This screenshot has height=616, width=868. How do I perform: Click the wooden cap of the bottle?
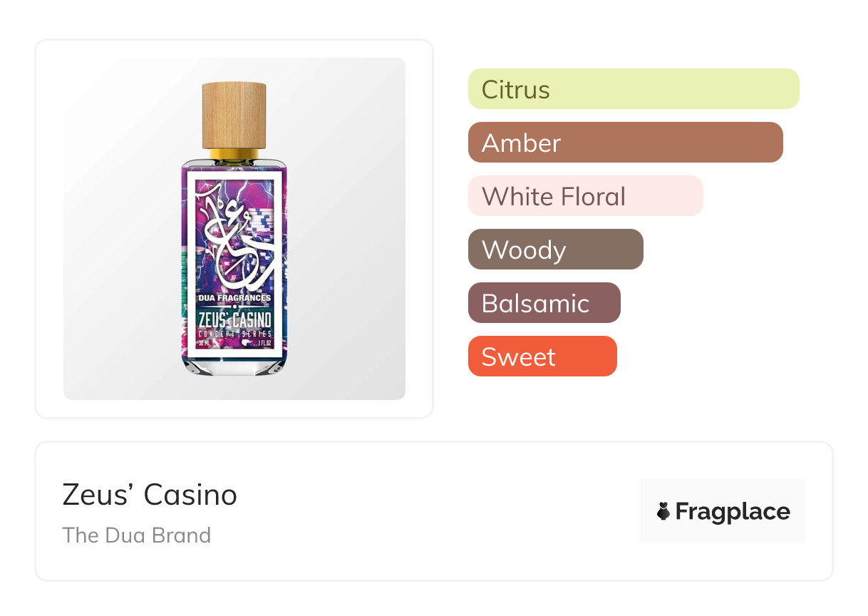click(234, 114)
